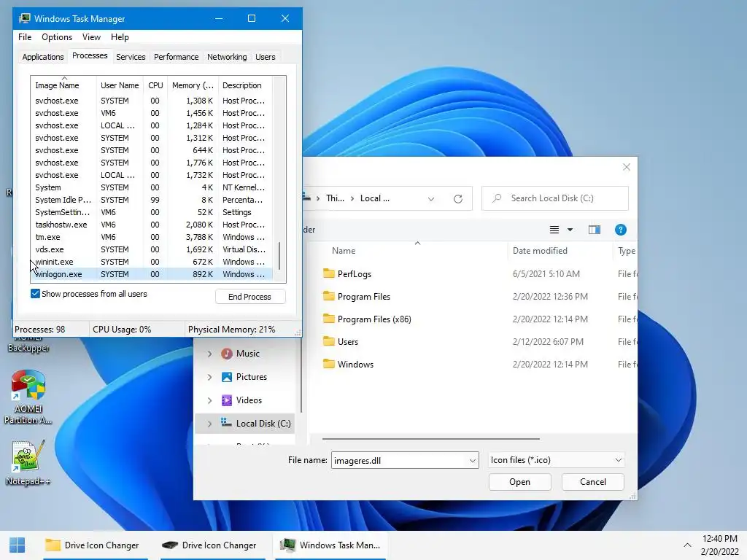The image size is (747, 560).
Task: Select the tm.exe process row
Action: [152, 237]
